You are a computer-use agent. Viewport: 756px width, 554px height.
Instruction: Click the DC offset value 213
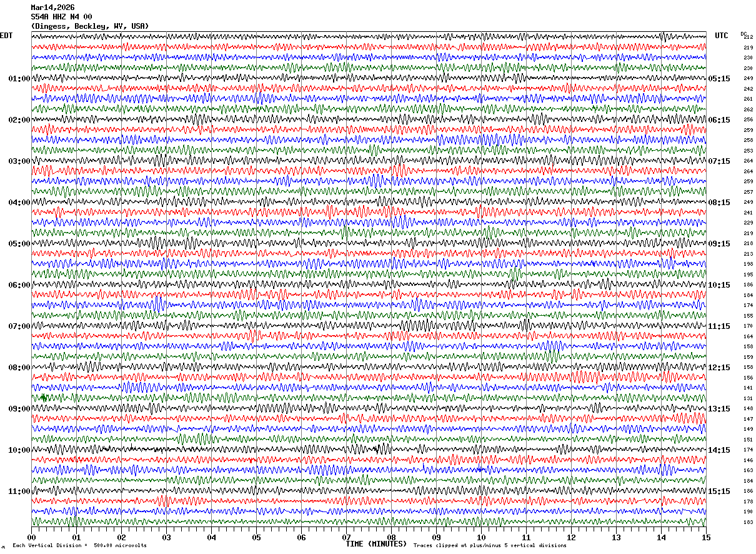click(x=748, y=254)
